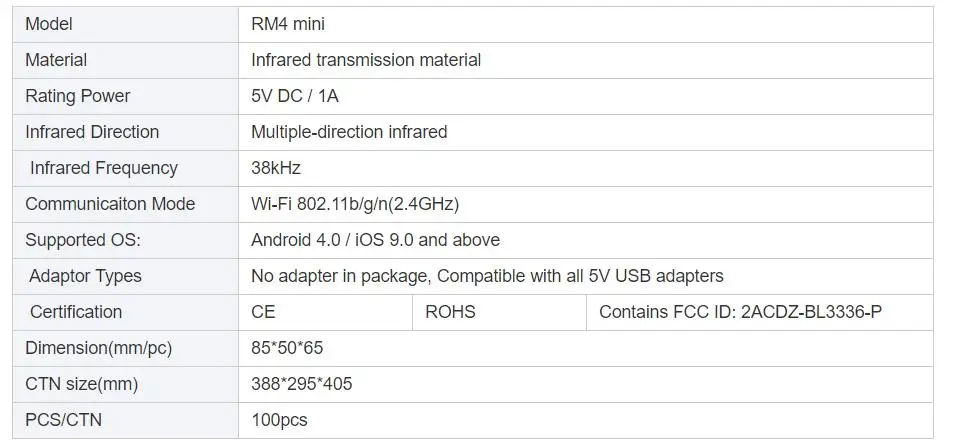Select Multiple-direction infrared cell
Screen dimensions: 968x444
(x=586, y=132)
